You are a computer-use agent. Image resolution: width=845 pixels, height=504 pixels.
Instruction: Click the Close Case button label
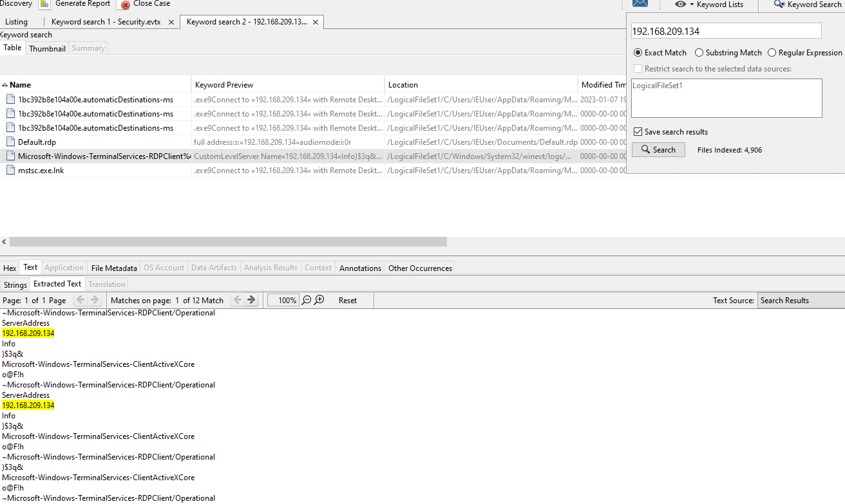click(151, 4)
